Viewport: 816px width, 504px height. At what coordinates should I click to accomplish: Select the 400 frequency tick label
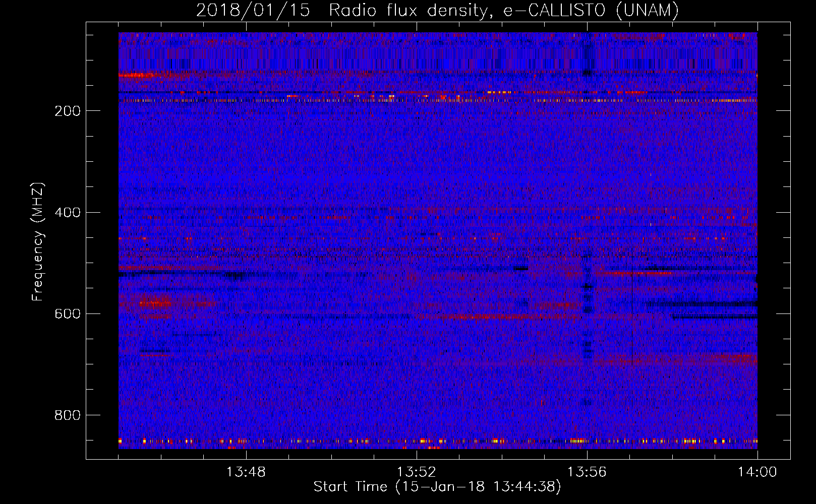68,212
